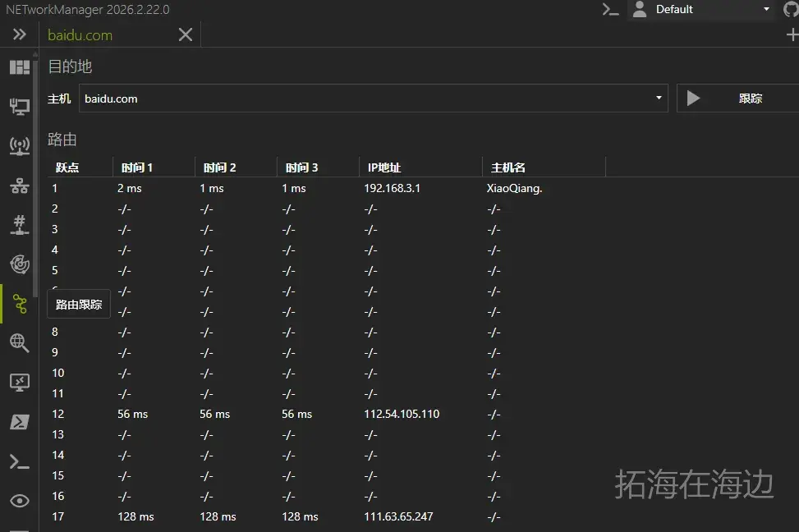Open the Network Interface tool icon

20,107
